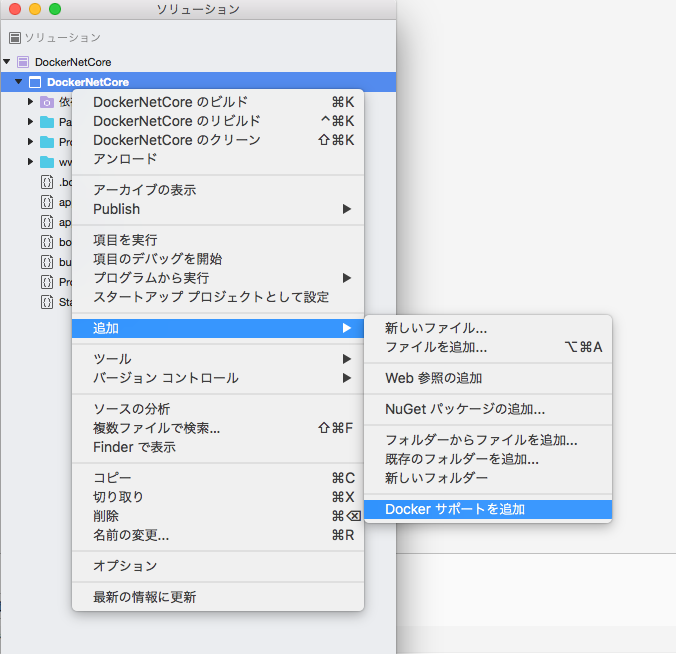676x654 pixels.
Task: Expand the purple dependencies folder
Action: pos(30,102)
